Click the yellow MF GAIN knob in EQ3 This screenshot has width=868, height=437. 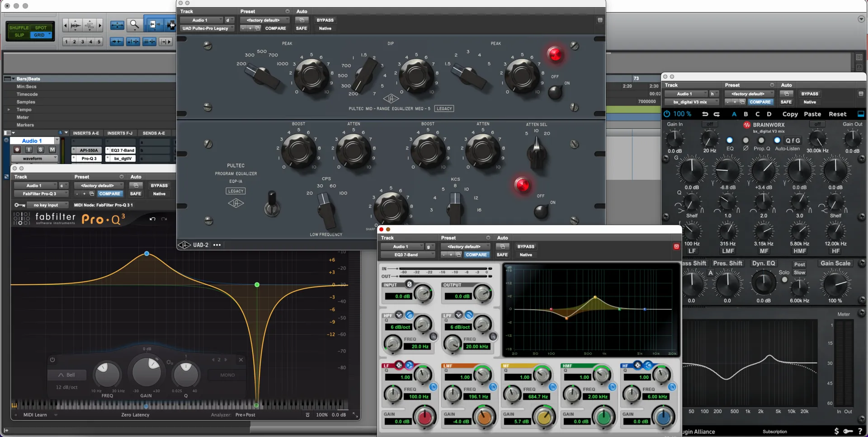point(543,417)
